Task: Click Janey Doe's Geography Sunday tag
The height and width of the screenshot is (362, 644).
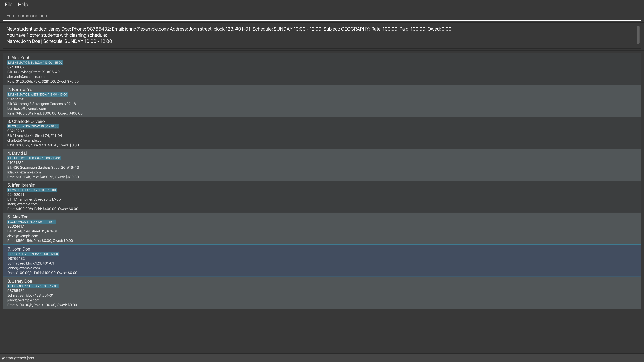Action: pos(33,286)
